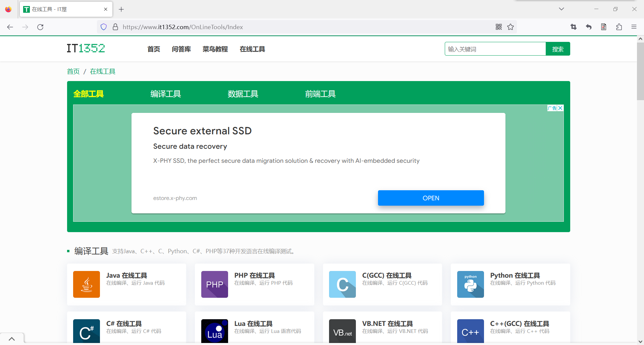The width and height of the screenshot is (644, 345).
Task: Click the green 搜索 button
Action: point(558,49)
